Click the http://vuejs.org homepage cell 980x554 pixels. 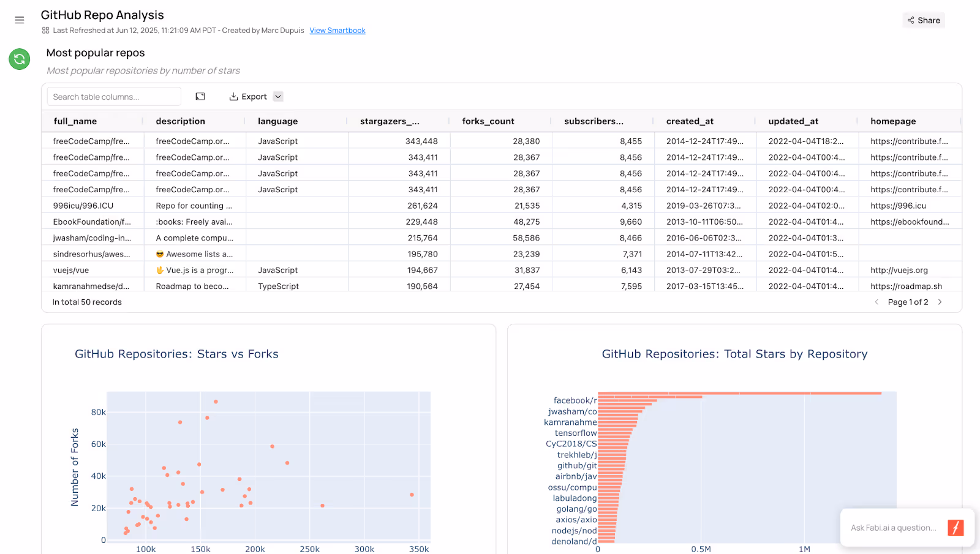910,270
